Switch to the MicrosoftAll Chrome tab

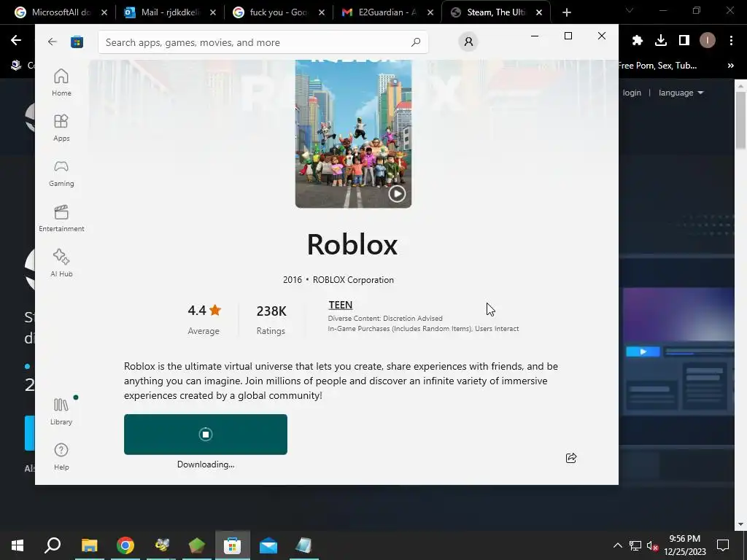pyautogui.click(x=61, y=12)
